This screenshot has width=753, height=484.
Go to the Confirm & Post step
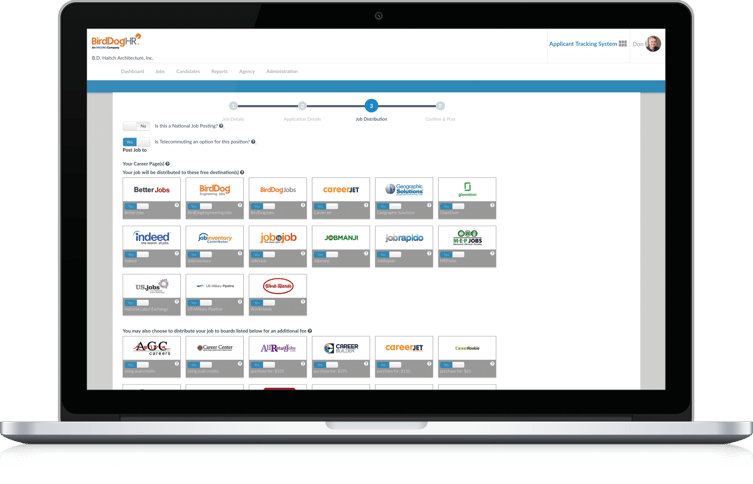tap(440, 106)
